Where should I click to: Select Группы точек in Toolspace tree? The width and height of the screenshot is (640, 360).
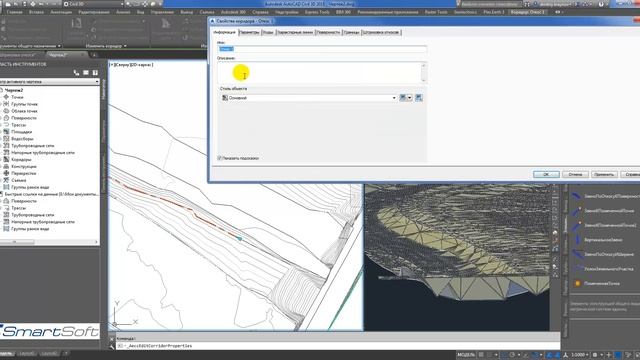click(24, 104)
